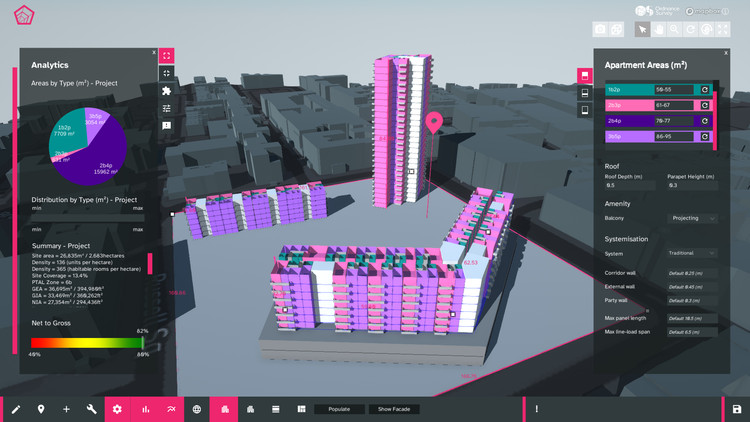Select the hand pan tool
Screen dimensions: 750x422
(x=660, y=30)
